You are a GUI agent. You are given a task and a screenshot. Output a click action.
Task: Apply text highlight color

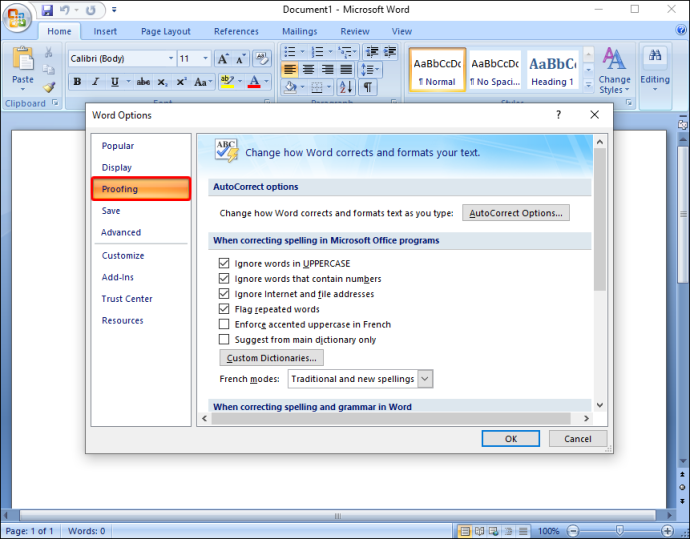(x=227, y=81)
